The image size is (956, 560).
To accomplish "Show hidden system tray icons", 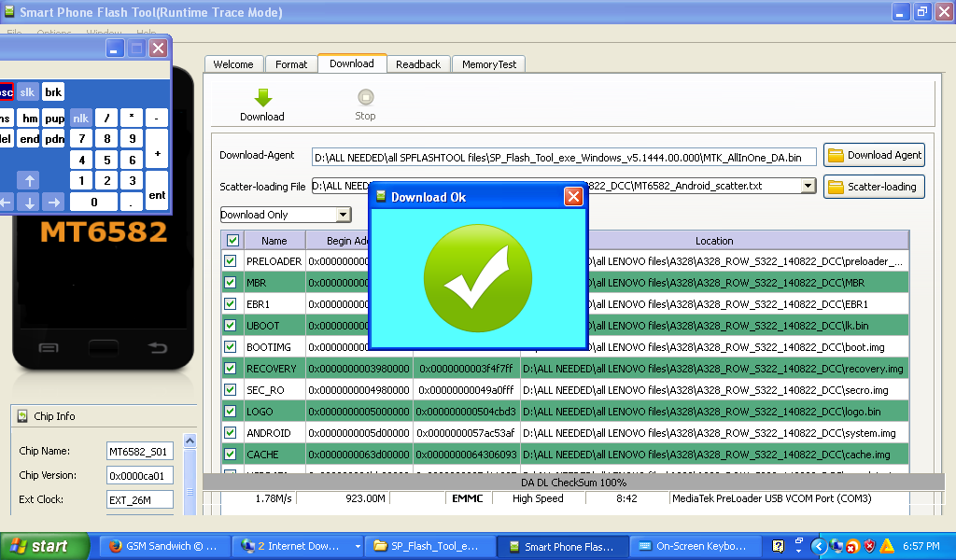I will point(818,546).
